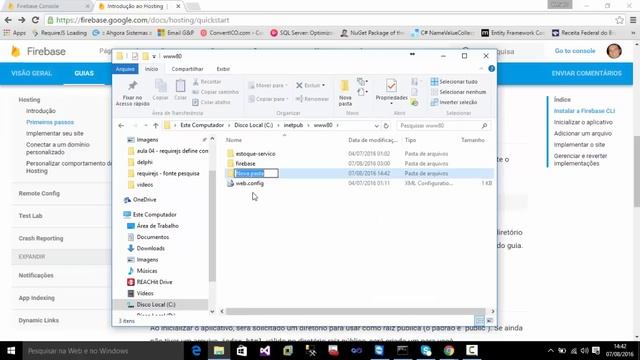Bookmark the page with the star icon
Viewport: 640px width, 360px height.
coord(619,20)
